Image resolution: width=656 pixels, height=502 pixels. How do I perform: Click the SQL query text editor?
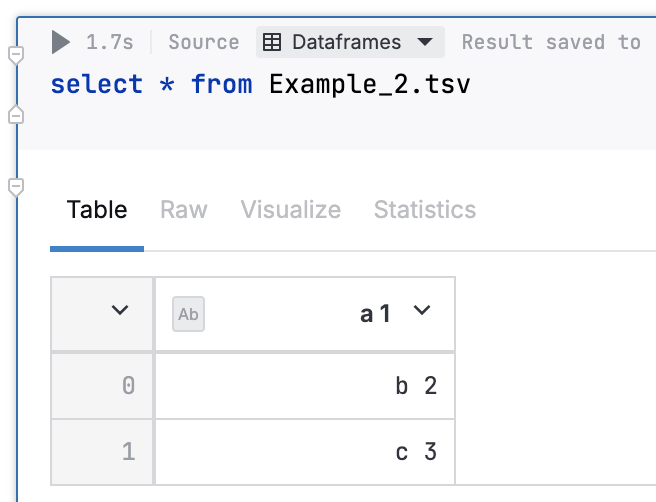coord(260,84)
